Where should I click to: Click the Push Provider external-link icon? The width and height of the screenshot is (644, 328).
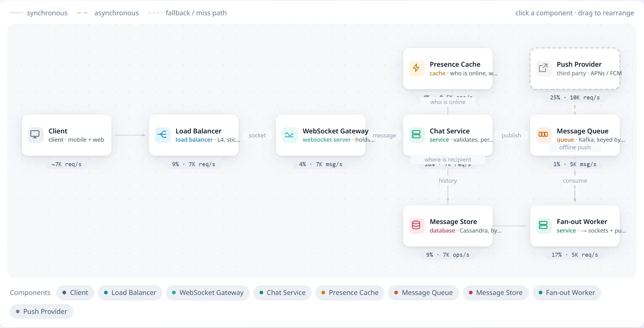coord(544,68)
